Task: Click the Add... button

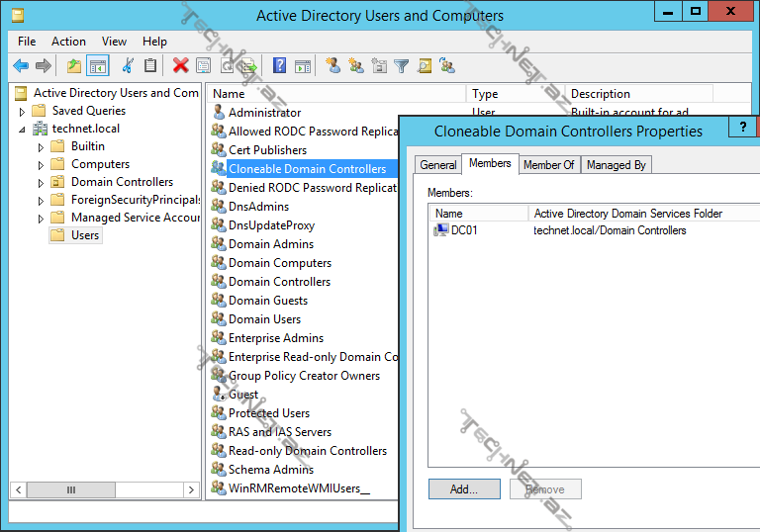Action: click(x=464, y=489)
